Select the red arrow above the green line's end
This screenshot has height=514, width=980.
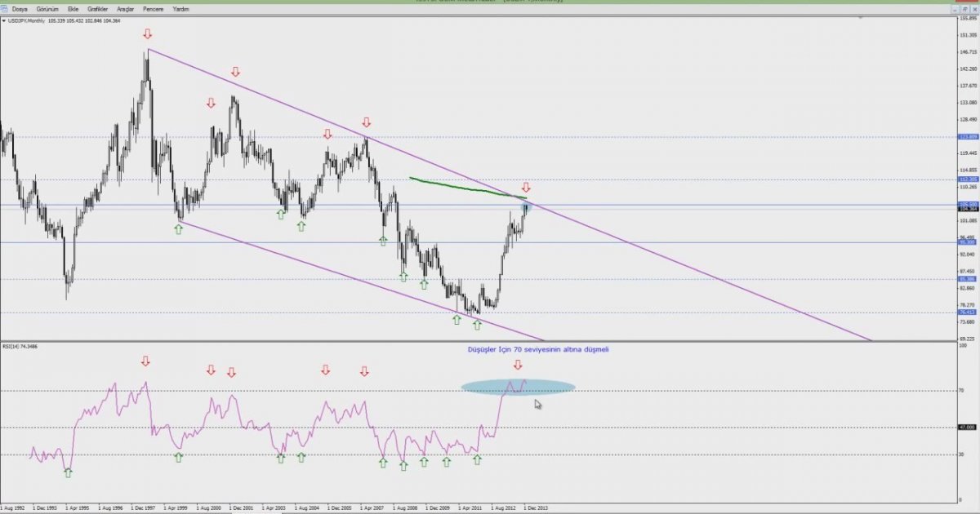coord(526,188)
